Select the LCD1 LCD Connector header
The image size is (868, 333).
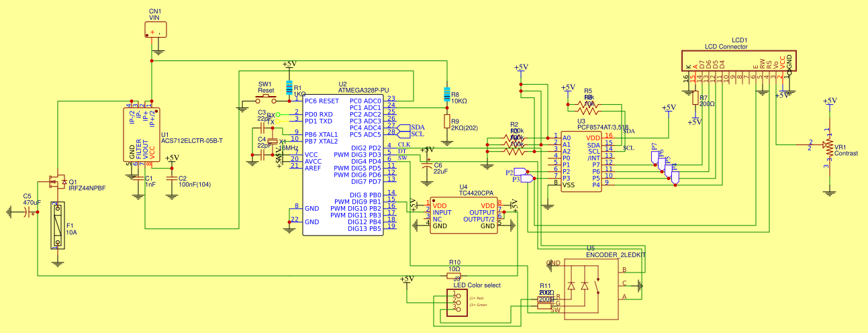[x=738, y=62]
